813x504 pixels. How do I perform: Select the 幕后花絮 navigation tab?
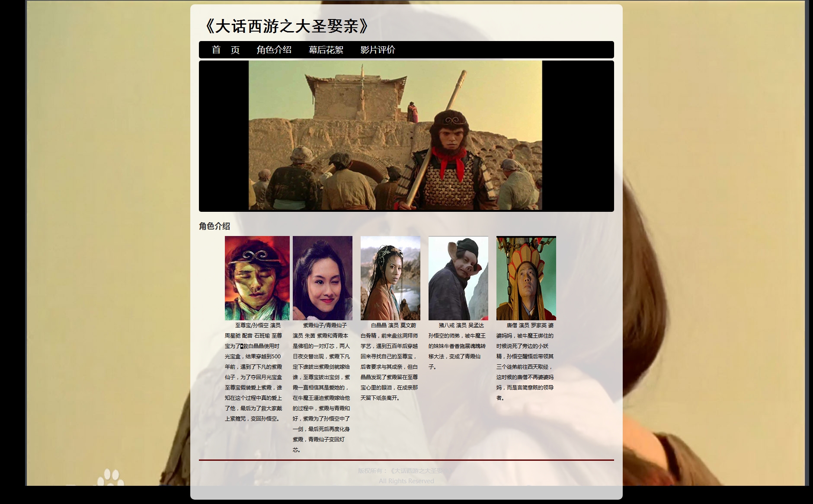coord(326,50)
